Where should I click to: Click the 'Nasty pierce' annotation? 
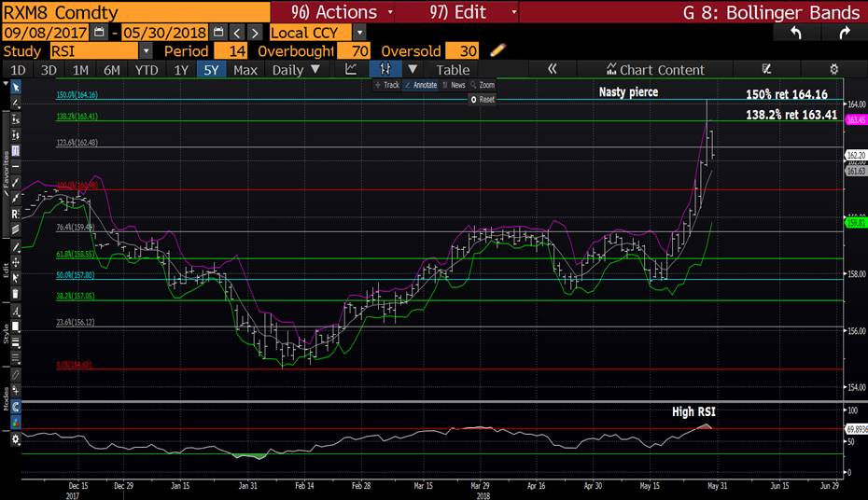pyautogui.click(x=628, y=91)
